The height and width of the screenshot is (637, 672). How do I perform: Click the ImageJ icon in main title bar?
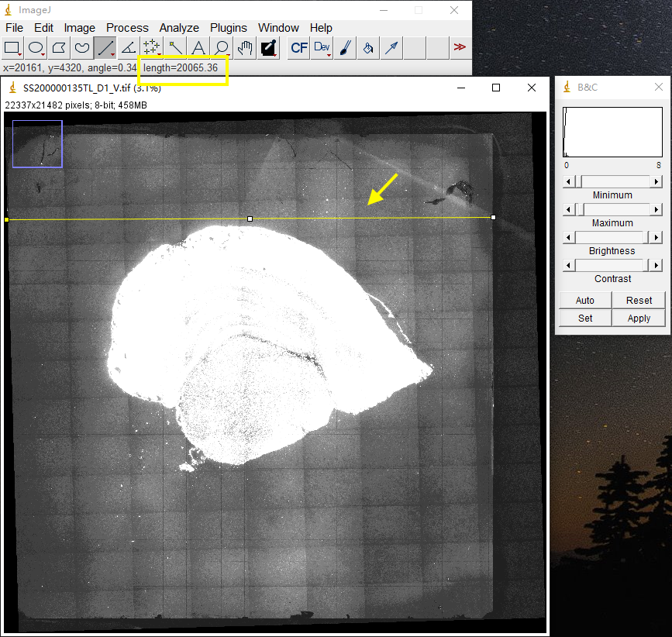[x=9, y=10]
